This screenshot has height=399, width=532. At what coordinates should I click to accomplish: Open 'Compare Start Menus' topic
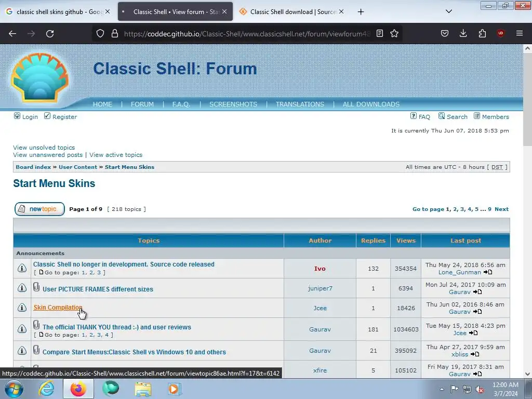point(134,352)
